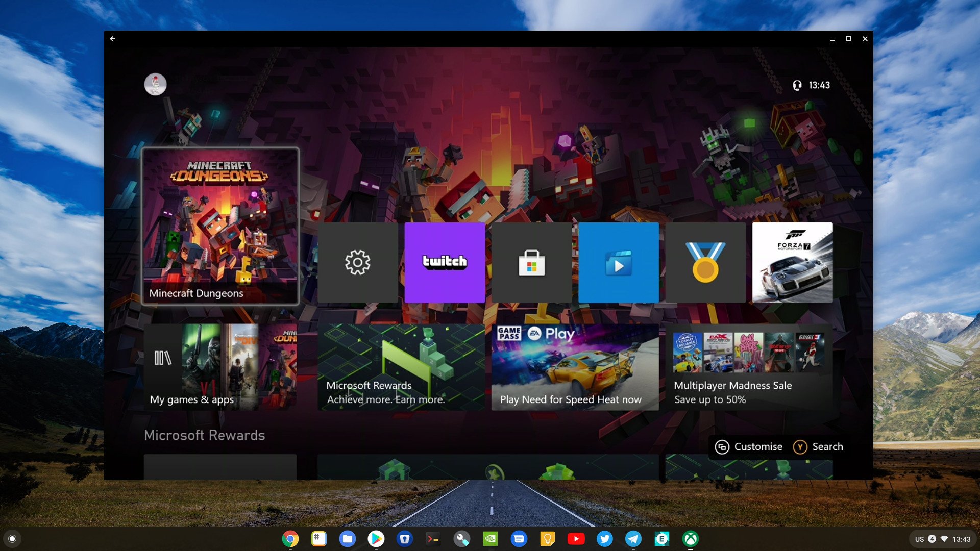The width and height of the screenshot is (980, 551).
Task: Select Xbox achievements medal icon
Action: coord(705,262)
